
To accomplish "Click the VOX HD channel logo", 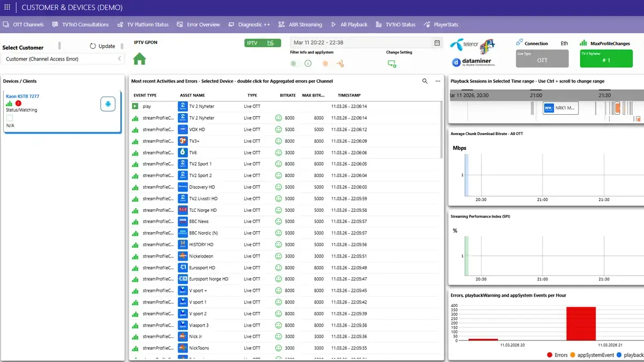I will tap(182, 129).
